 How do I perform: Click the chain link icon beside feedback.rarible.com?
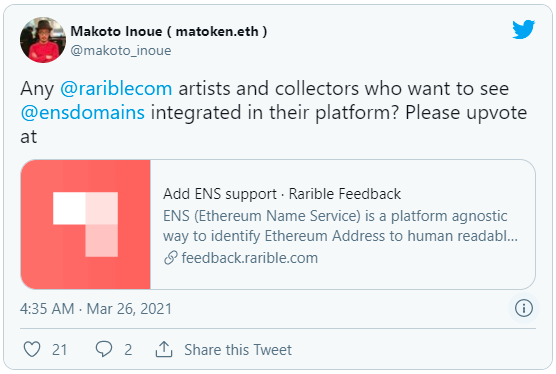(x=171, y=258)
